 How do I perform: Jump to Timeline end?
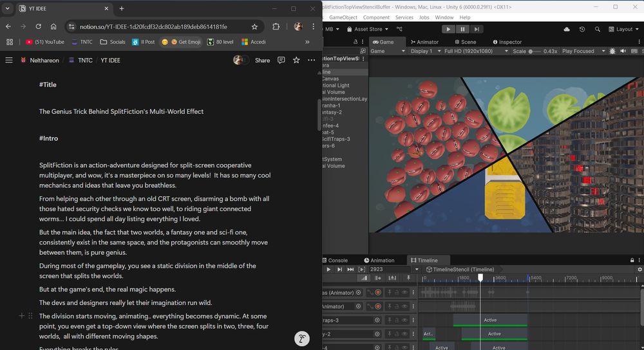point(350,270)
